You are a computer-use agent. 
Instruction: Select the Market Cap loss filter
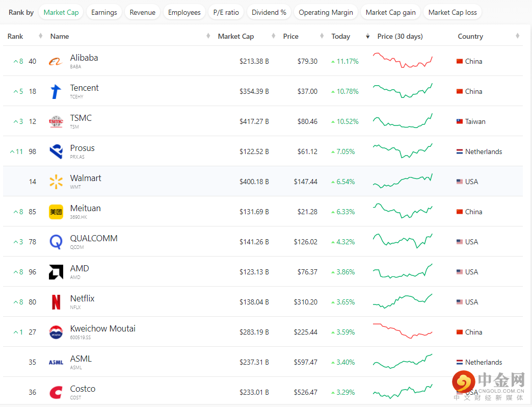(453, 12)
